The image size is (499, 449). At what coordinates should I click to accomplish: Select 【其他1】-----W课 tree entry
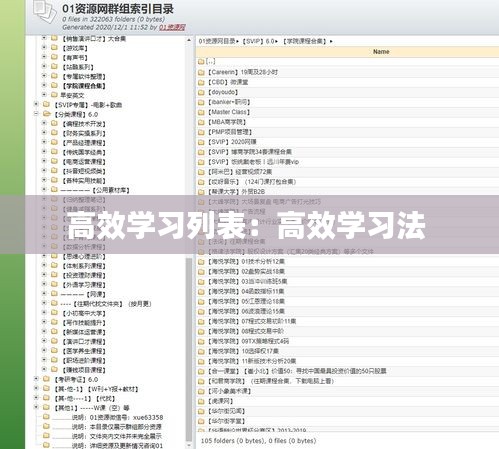tap(91, 408)
